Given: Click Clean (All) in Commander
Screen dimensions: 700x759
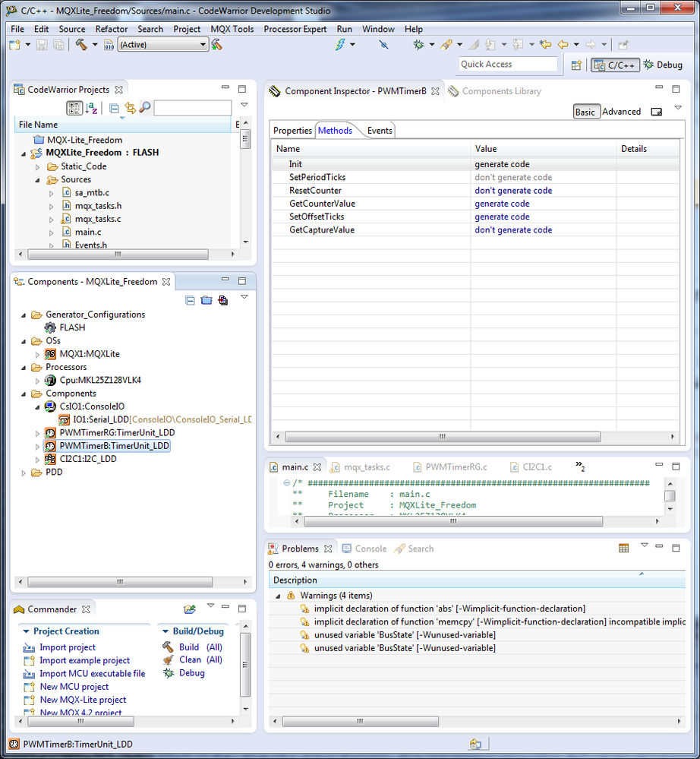Looking at the screenshot, I should [200, 659].
